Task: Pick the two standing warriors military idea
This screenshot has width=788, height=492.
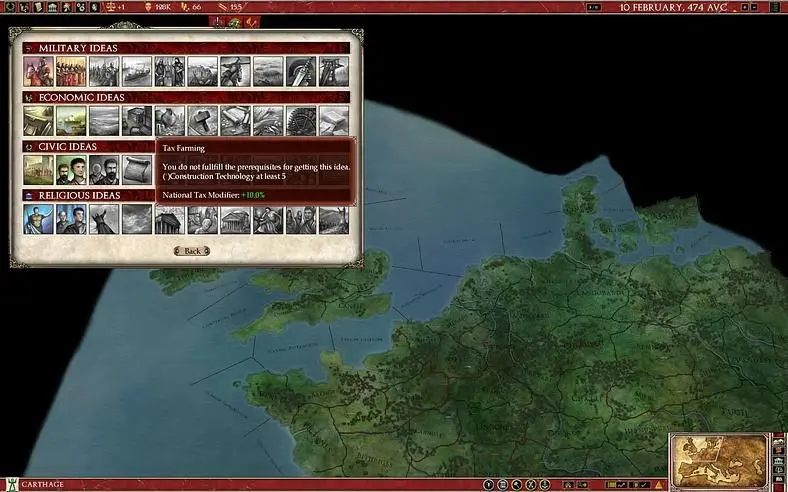Action: [169, 71]
